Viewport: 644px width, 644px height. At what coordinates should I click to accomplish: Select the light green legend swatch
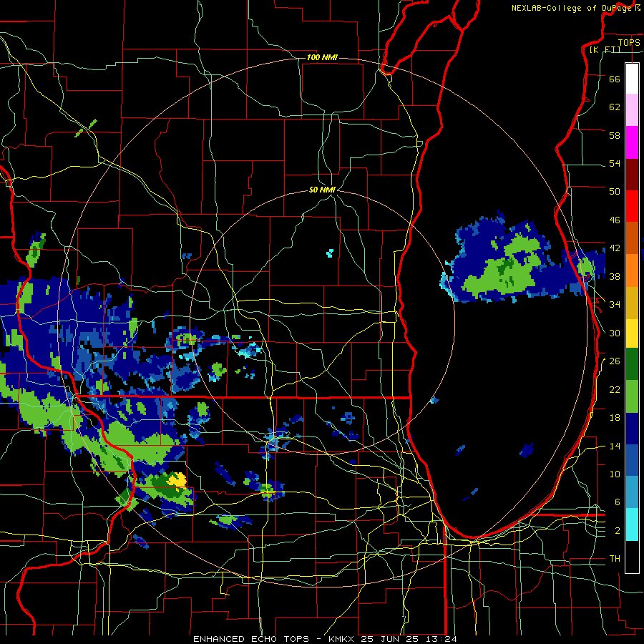[x=632, y=396]
